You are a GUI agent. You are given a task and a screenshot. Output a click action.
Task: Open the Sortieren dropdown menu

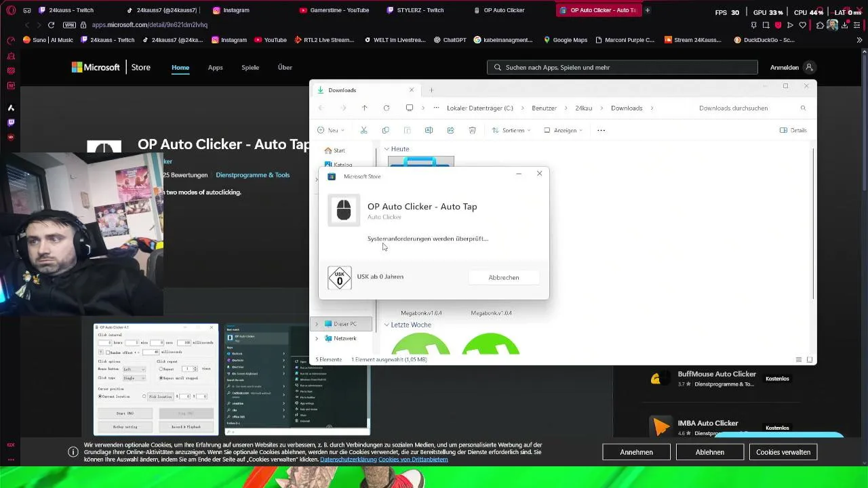coord(512,130)
